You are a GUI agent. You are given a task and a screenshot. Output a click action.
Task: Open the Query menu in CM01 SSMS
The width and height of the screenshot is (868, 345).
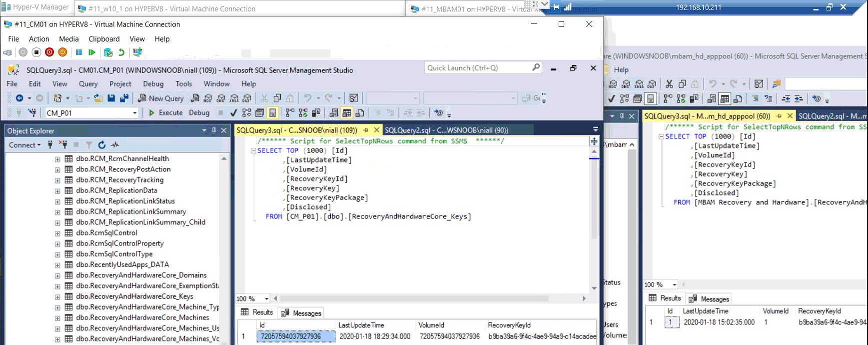(88, 84)
